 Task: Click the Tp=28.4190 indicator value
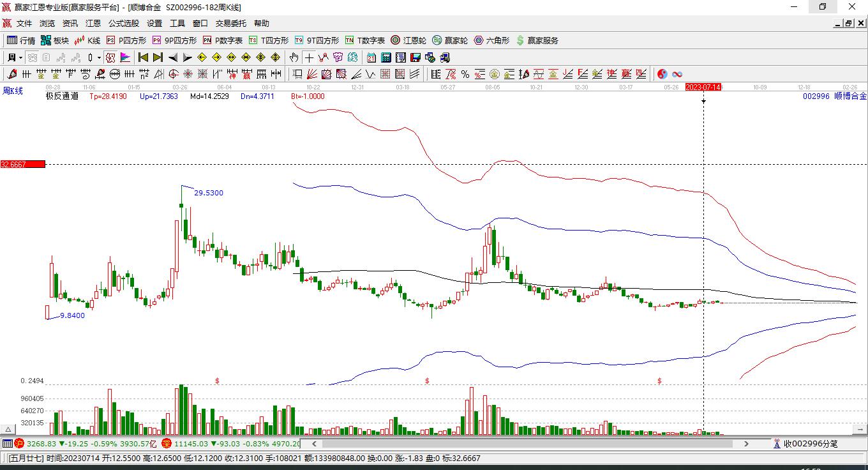pos(108,96)
